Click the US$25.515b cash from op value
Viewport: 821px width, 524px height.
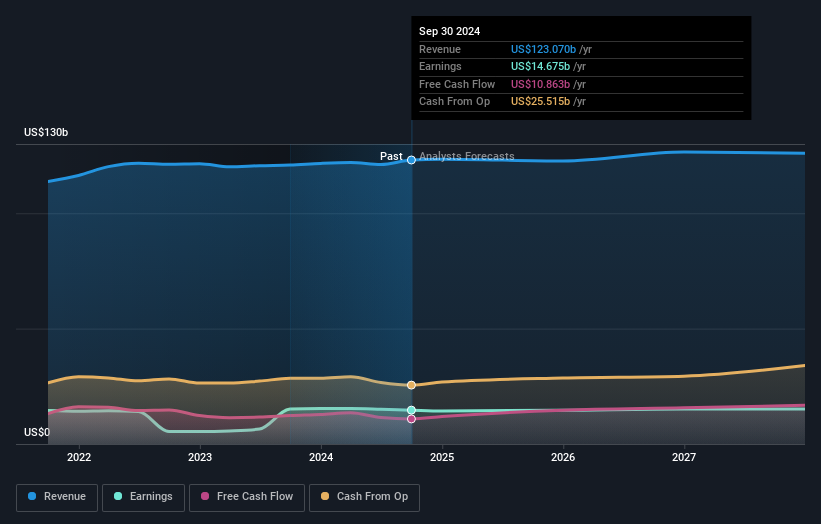[540, 102]
